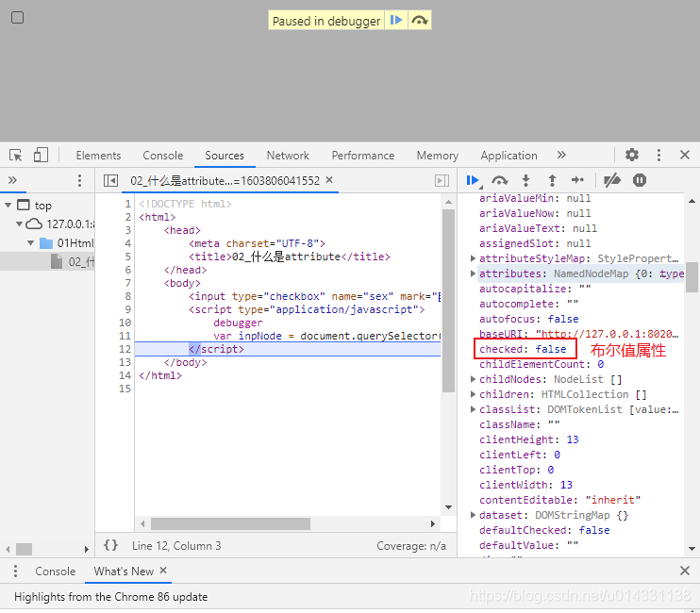Click the debugger statement on line 10
Viewport: 700px width, 613px height.
(238, 323)
